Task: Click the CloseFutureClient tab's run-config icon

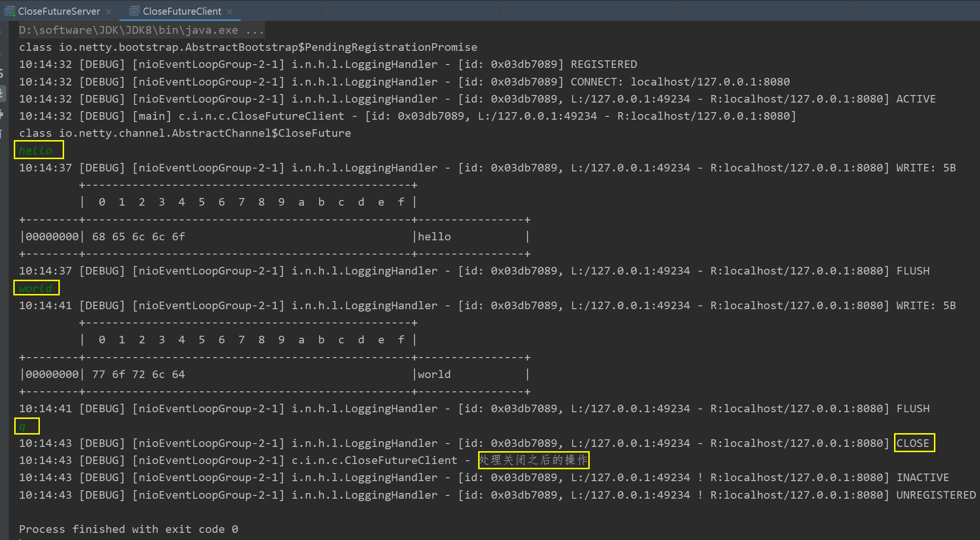Action: click(135, 11)
